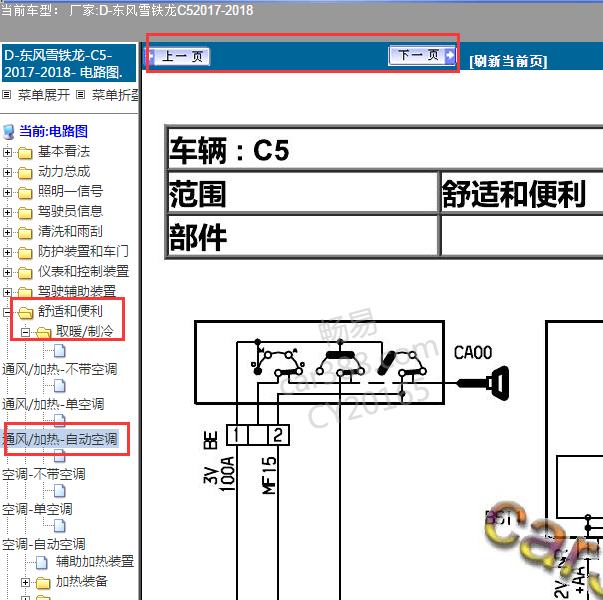Click the 基本看法 folder icon
The image size is (603, 600).
pos(25,153)
